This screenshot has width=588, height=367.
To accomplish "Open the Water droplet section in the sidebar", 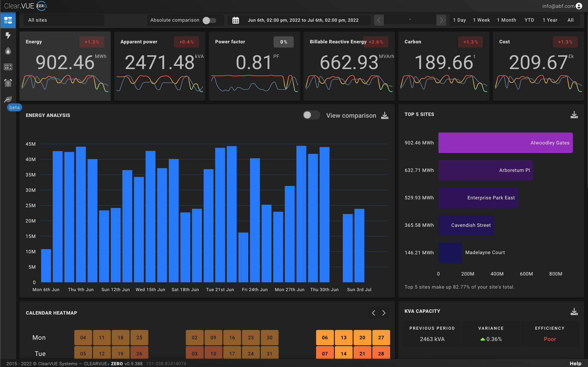I will click(x=8, y=51).
